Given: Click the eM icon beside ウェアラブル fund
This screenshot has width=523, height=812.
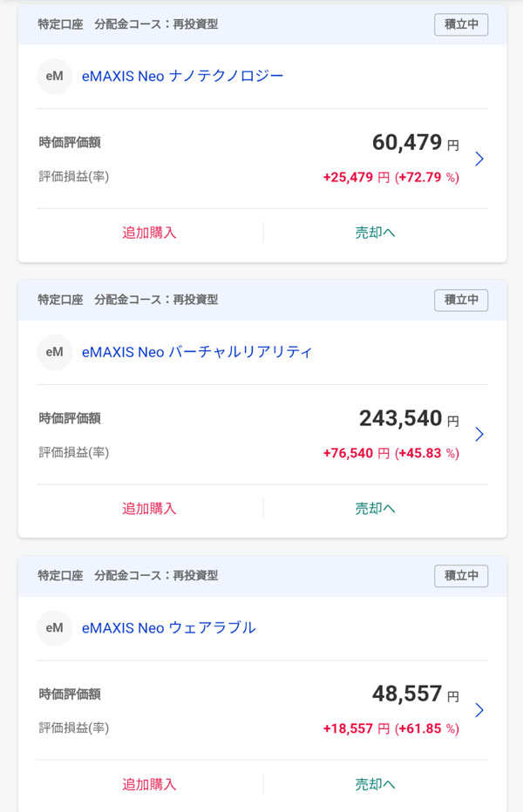Looking at the screenshot, I should [x=54, y=627].
